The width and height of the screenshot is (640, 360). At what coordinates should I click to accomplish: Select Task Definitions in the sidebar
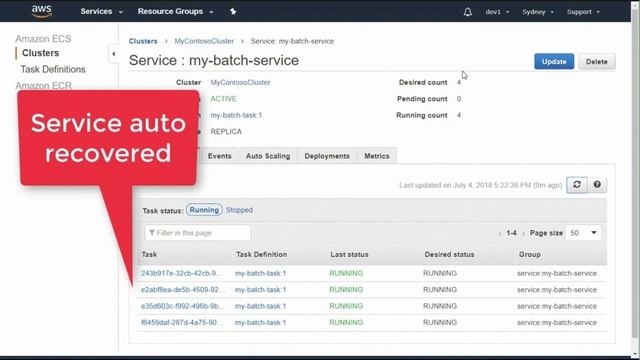pyautogui.click(x=53, y=69)
